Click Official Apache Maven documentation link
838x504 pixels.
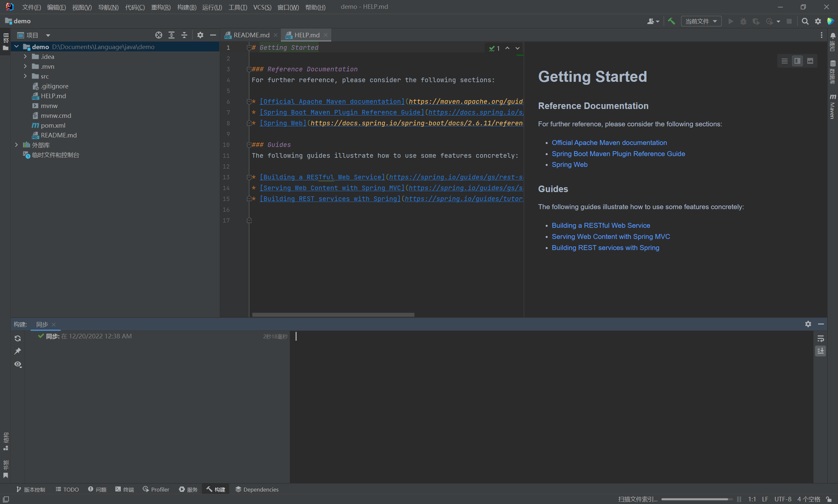(609, 142)
